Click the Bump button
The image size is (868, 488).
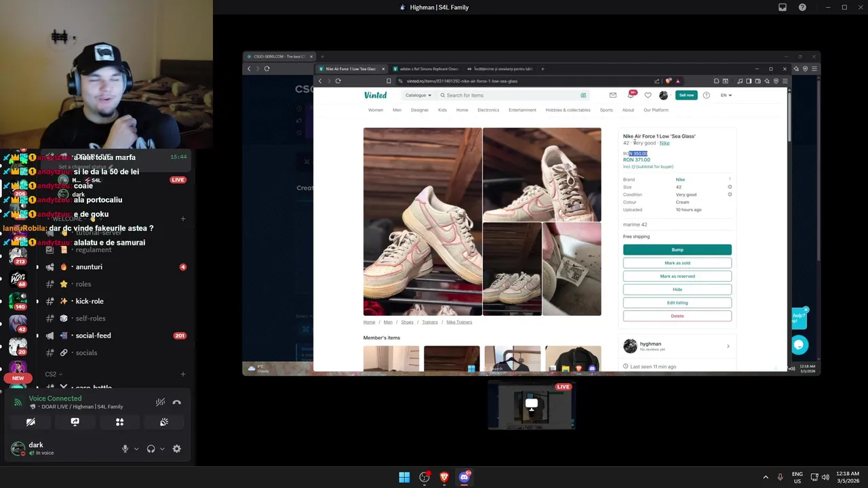(x=677, y=249)
